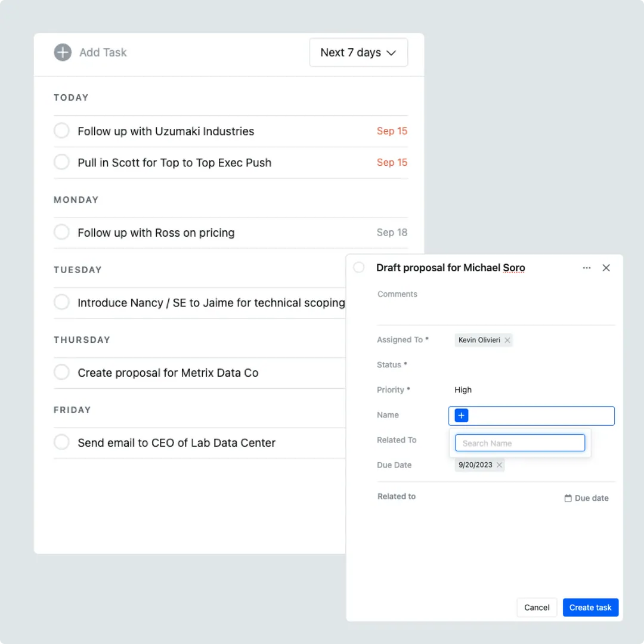Open the three-dot more options menu
The image size is (644, 644).
[587, 268]
